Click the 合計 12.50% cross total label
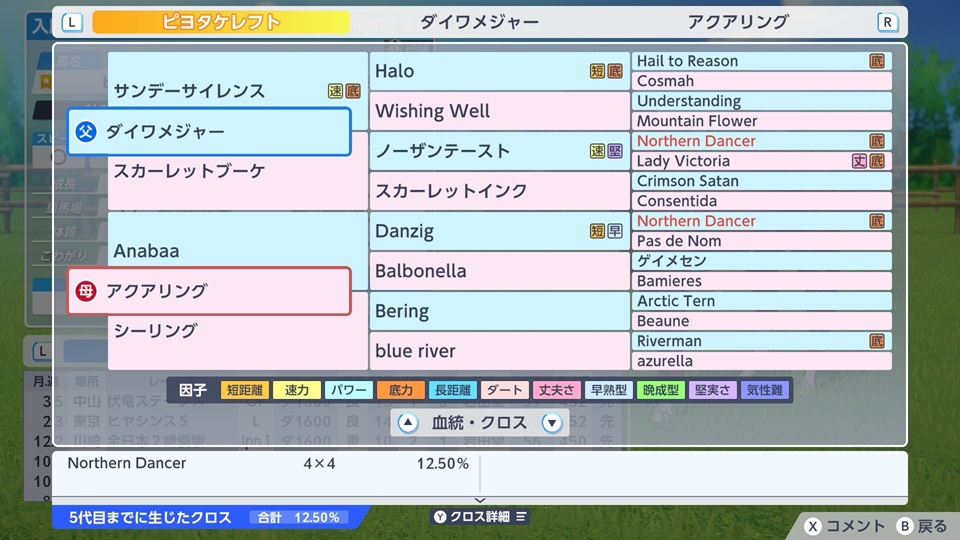Screen dimensions: 960x540 tap(299, 517)
